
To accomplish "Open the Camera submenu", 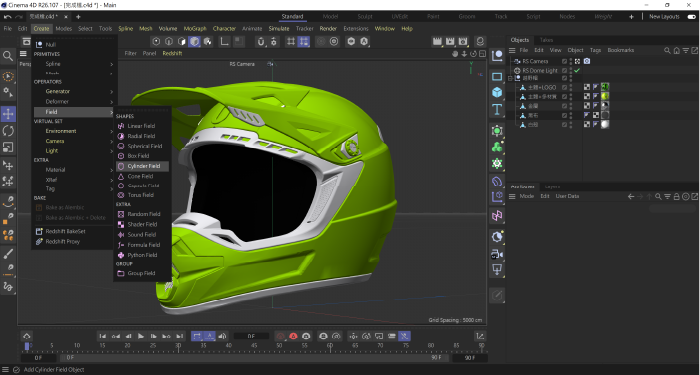I will pos(73,141).
